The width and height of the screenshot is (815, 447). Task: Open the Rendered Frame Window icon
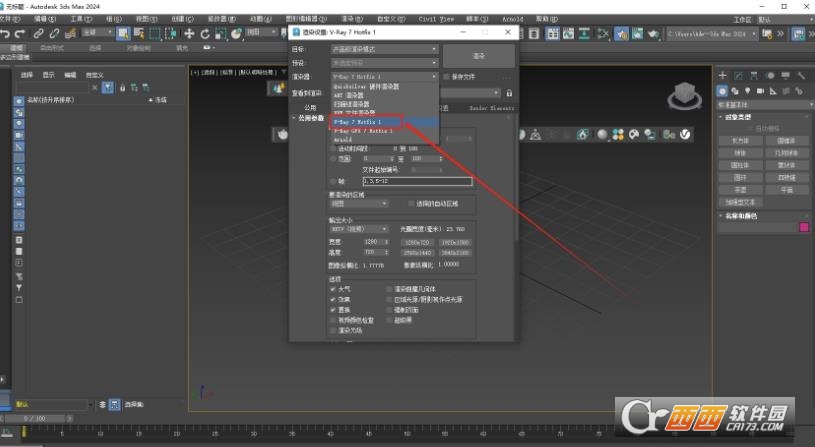pos(637,34)
